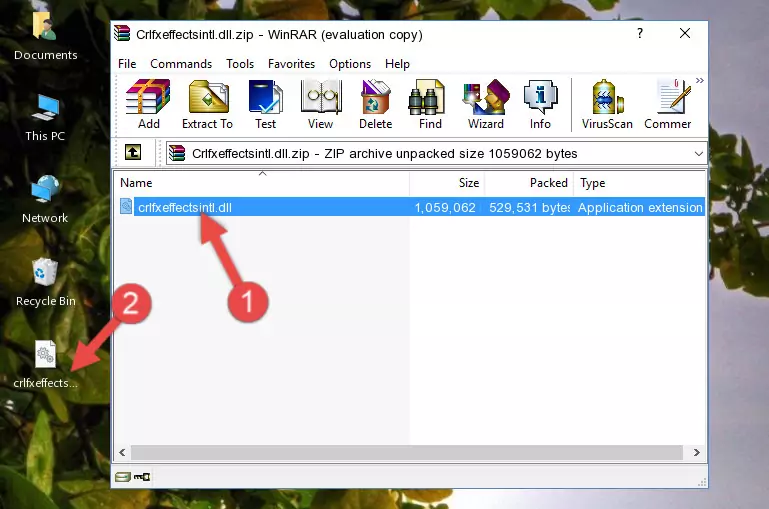Click the Application extension type cell

click(640, 207)
